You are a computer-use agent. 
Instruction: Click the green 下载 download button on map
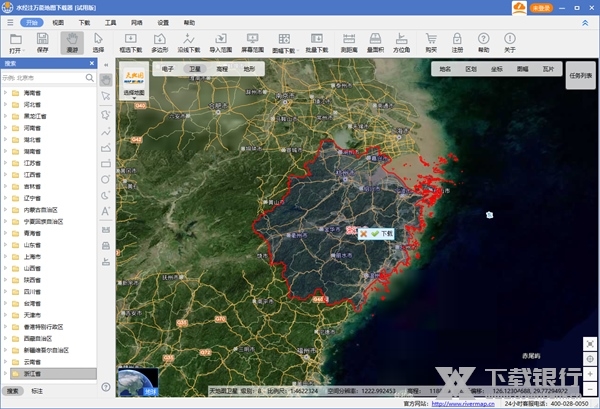tap(381, 232)
